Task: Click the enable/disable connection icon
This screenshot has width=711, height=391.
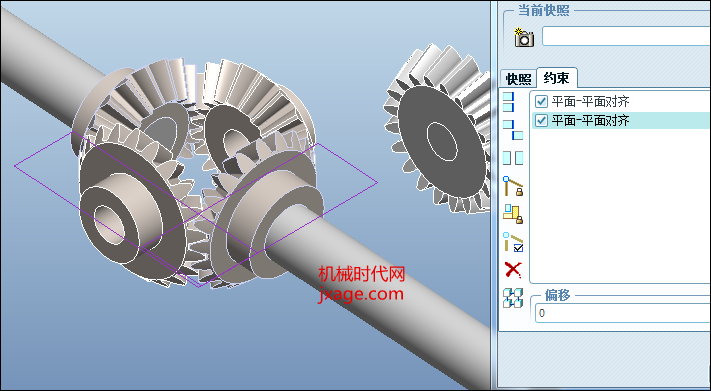Action: pos(513,242)
